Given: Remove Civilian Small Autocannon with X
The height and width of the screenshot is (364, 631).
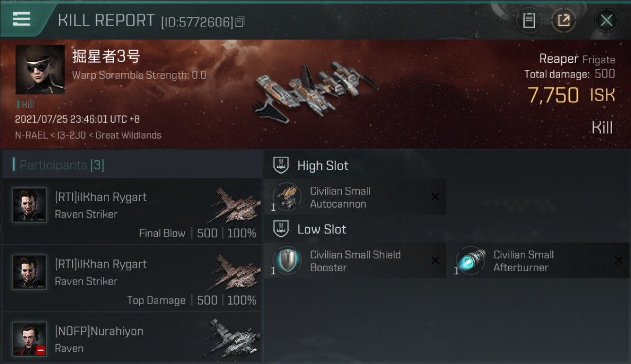Looking at the screenshot, I should [x=435, y=197].
